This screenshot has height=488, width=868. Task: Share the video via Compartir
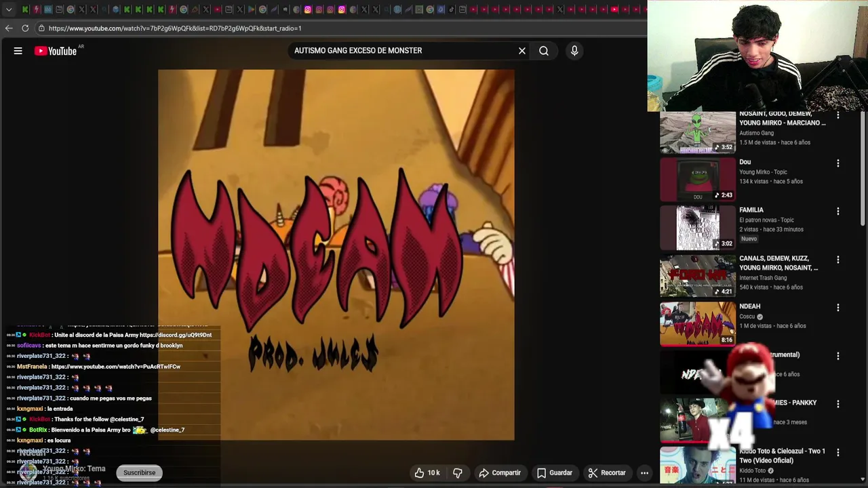pos(500,472)
